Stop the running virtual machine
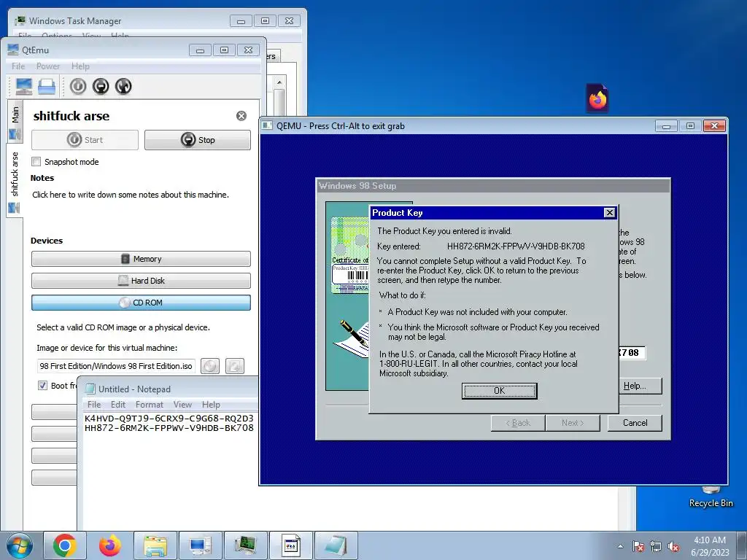747x560 pixels. 197,140
